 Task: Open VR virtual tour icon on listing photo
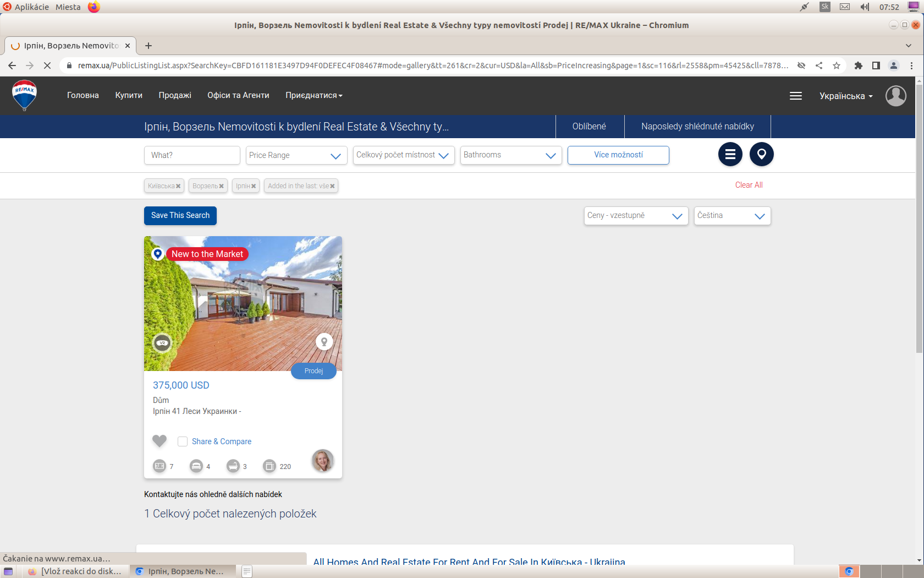(x=162, y=343)
